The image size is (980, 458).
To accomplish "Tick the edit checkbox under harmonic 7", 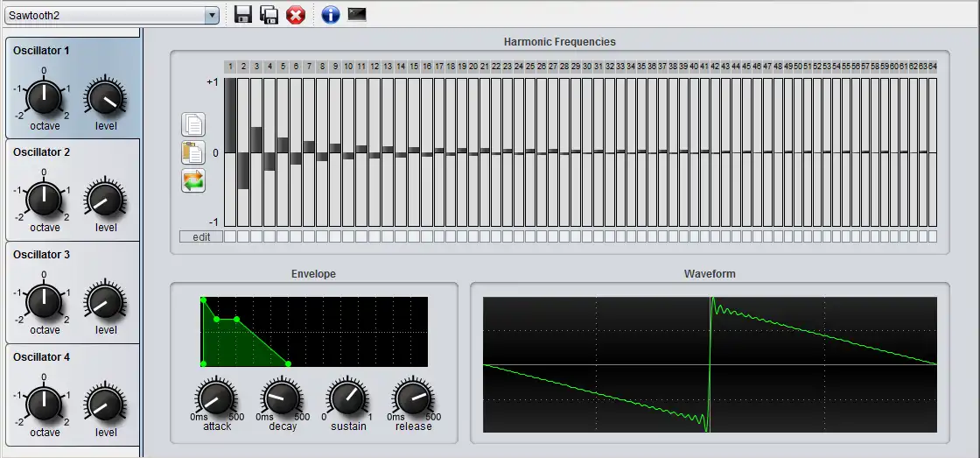I will (309, 236).
